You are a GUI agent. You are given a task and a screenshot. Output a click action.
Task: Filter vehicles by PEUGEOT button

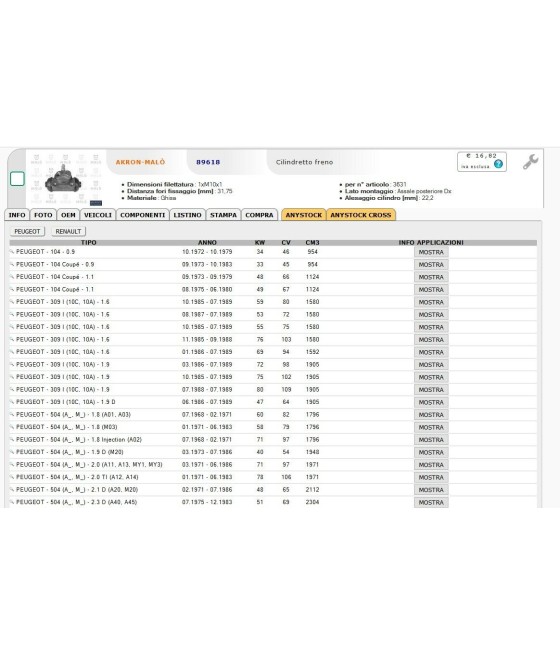pyautogui.click(x=27, y=231)
